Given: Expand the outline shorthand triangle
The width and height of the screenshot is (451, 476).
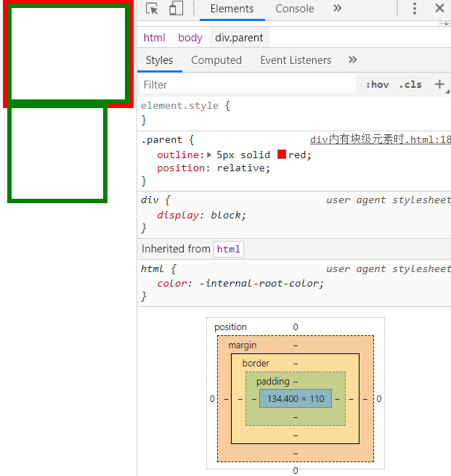Looking at the screenshot, I should point(209,155).
